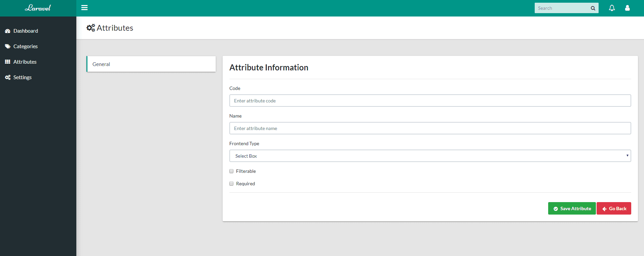The width and height of the screenshot is (644, 256).
Task: Click the attribute Code input field
Action: [x=430, y=101]
